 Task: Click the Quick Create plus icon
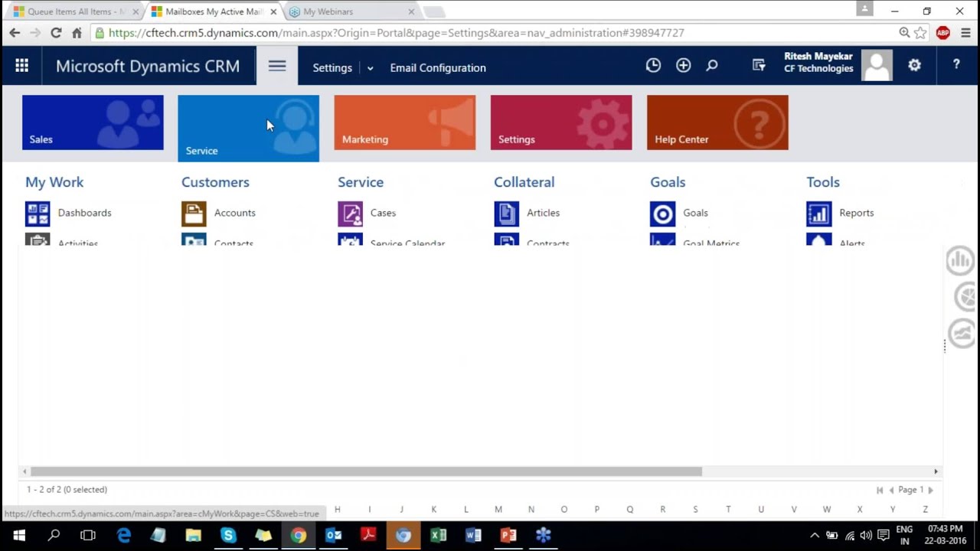click(x=683, y=66)
